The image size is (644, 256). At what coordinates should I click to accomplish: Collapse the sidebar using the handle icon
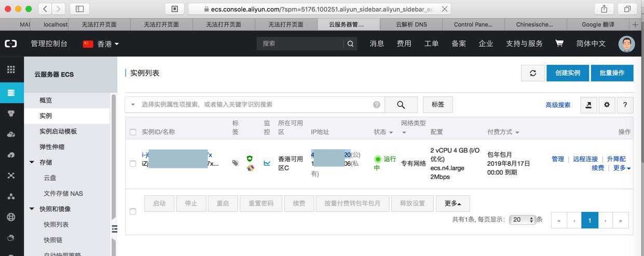tap(115, 229)
